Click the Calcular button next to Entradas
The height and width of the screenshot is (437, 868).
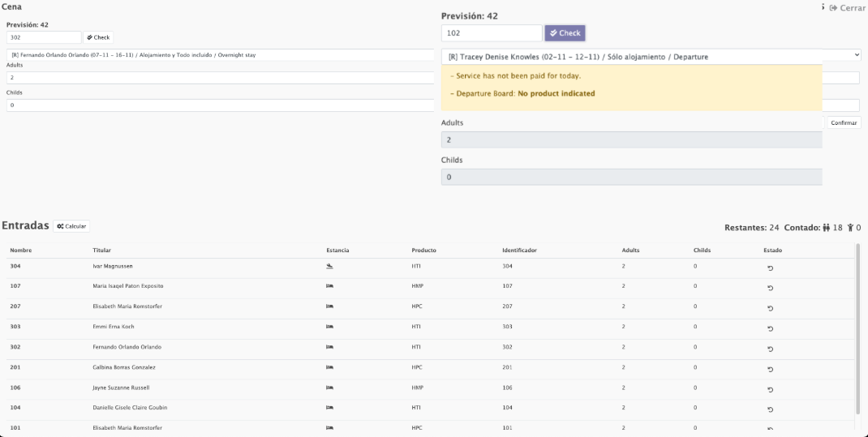coord(71,226)
